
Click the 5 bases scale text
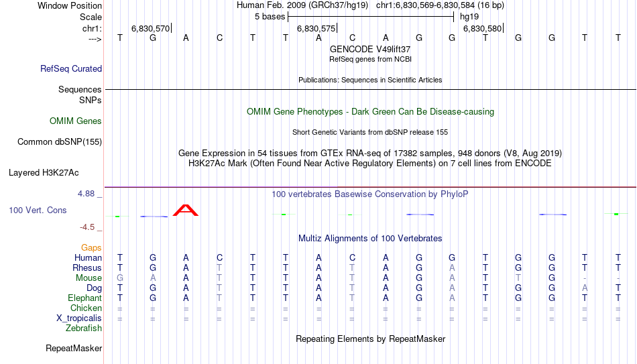point(270,17)
